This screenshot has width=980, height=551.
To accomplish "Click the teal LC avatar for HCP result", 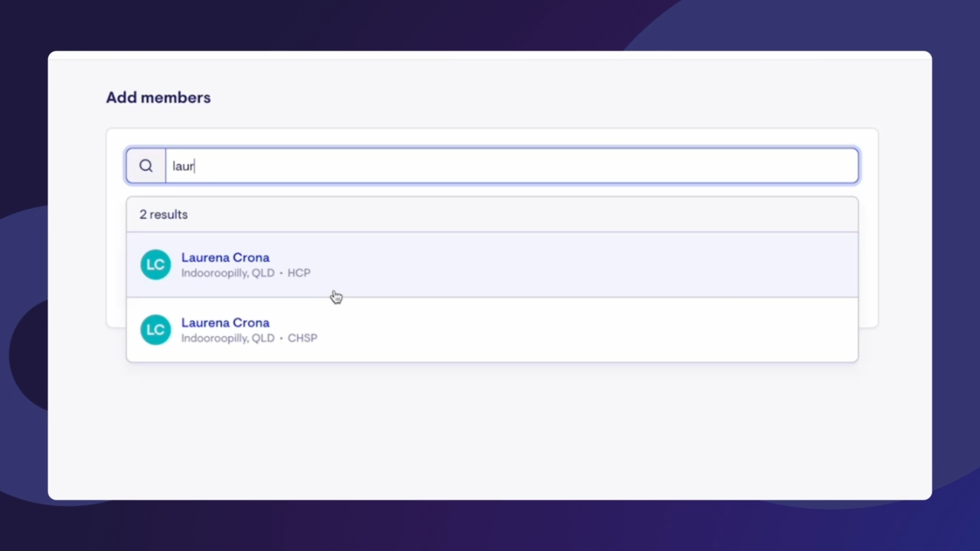I will [x=155, y=265].
